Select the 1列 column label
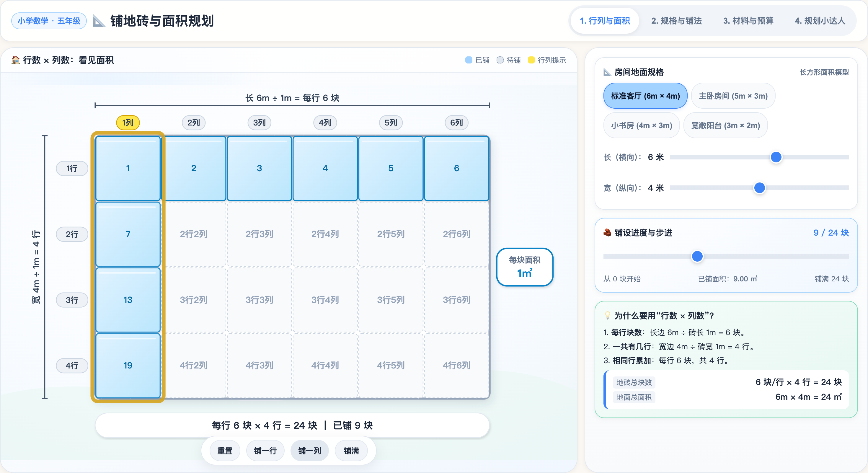The image size is (868, 473). 128,123
